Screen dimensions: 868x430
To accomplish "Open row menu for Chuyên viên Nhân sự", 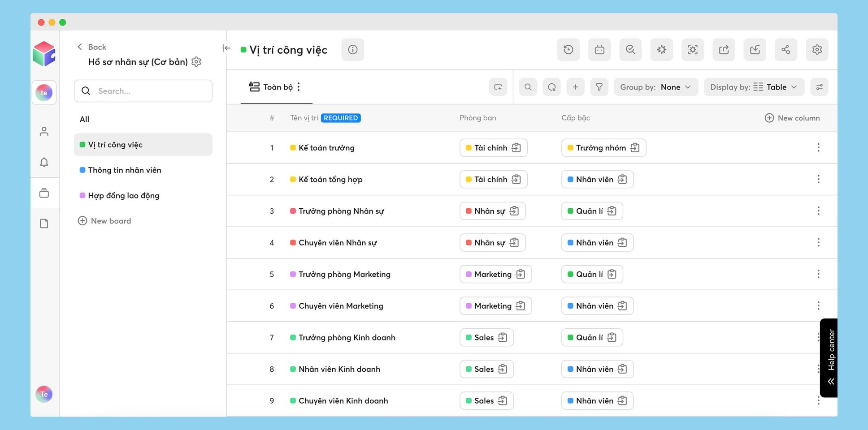I will [x=818, y=242].
